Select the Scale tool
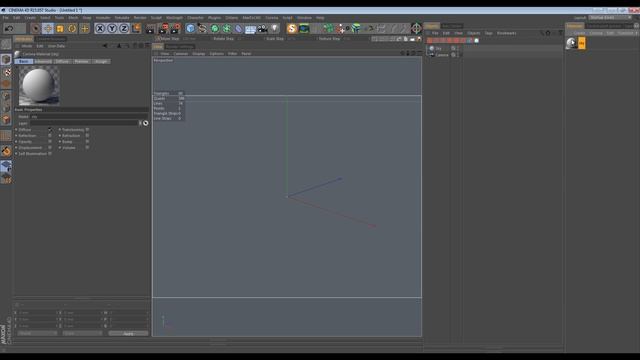The height and width of the screenshot is (360, 640). [60, 28]
